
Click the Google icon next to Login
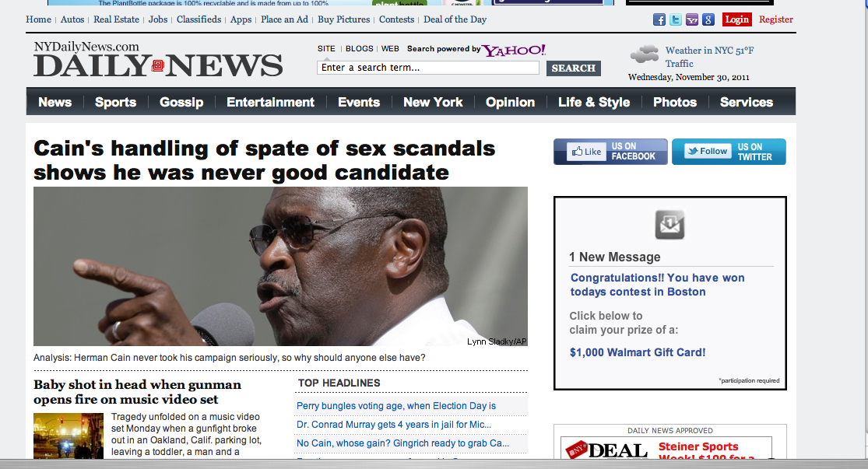[708, 20]
